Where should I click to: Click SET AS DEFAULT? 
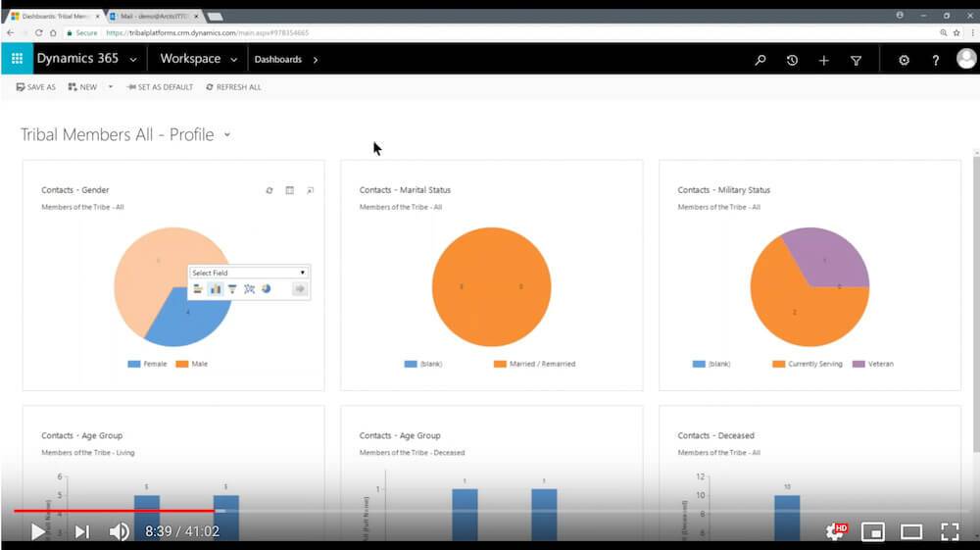[x=160, y=87]
